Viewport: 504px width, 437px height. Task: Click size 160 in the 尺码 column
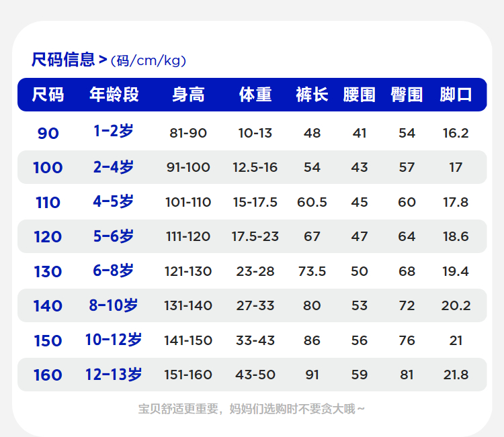(x=48, y=375)
